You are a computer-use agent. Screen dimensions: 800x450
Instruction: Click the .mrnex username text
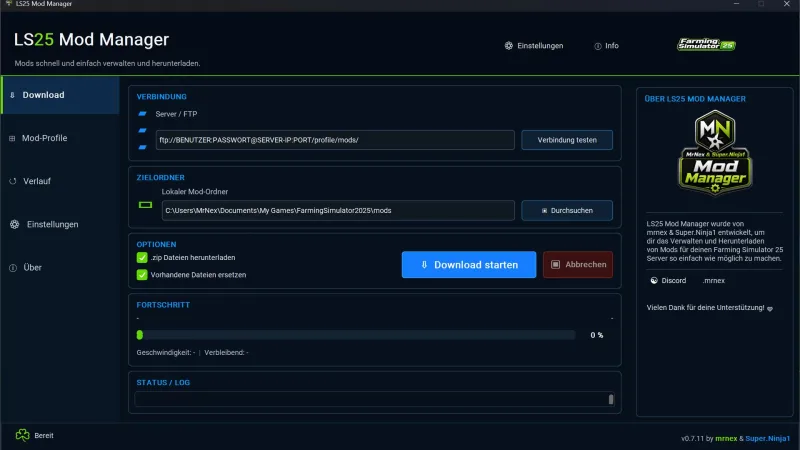[713, 281]
